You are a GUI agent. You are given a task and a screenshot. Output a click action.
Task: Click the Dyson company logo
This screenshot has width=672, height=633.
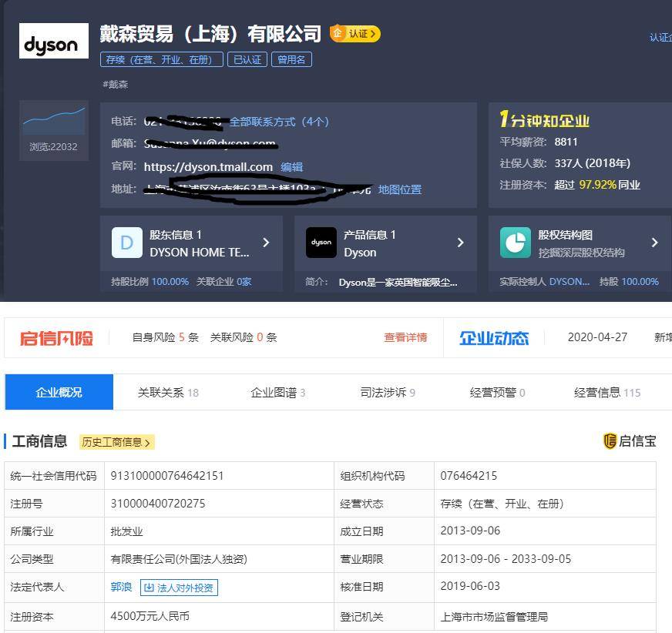pos(54,41)
